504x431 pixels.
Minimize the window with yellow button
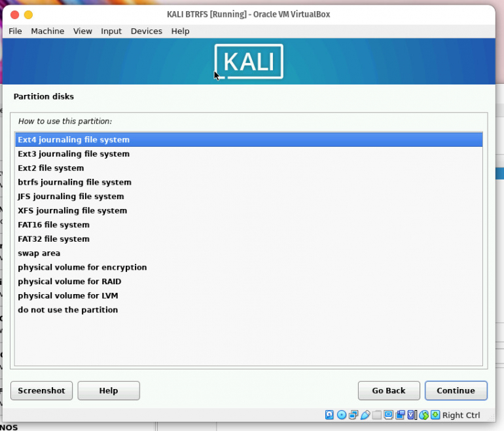click(x=28, y=14)
